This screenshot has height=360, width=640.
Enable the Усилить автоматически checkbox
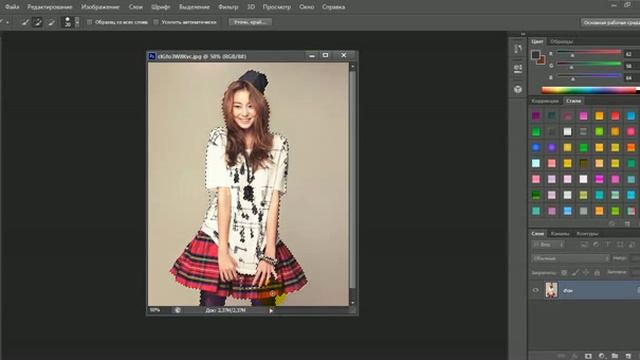click(x=156, y=22)
